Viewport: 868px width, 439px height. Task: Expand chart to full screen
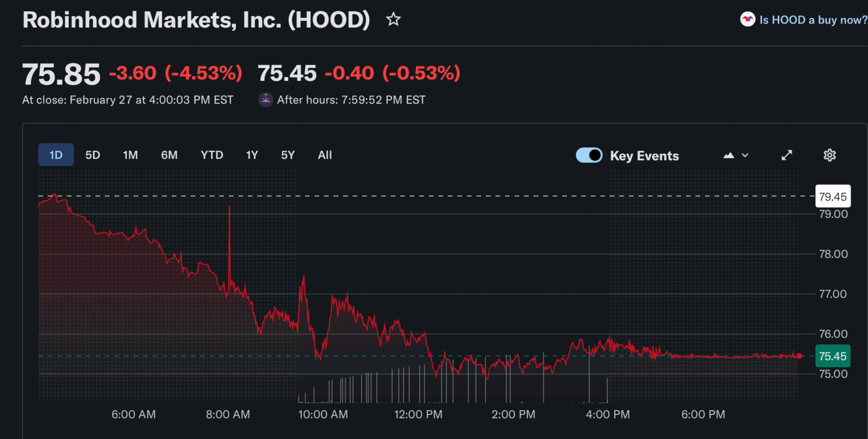point(787,155)
